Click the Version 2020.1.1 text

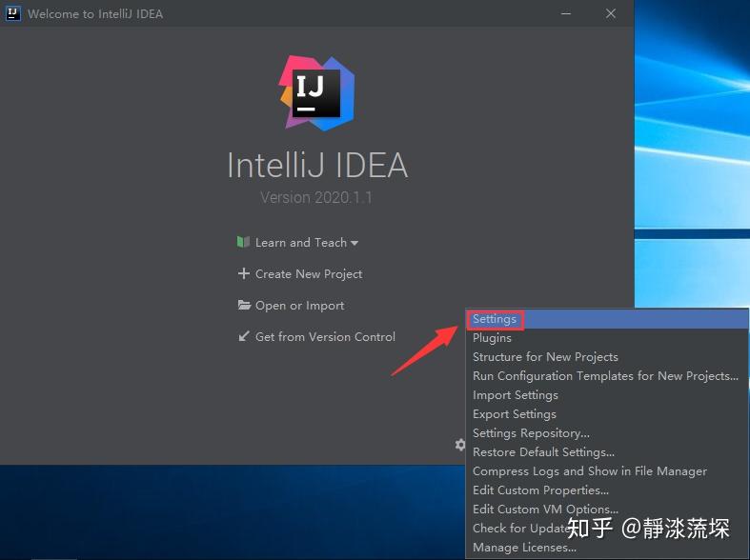(316, 197)
